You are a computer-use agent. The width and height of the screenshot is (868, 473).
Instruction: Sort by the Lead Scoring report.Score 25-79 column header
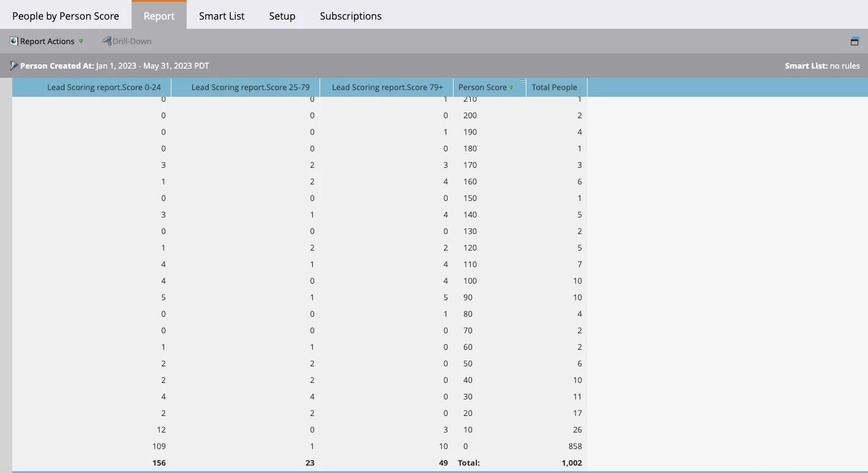click(245, 87)
